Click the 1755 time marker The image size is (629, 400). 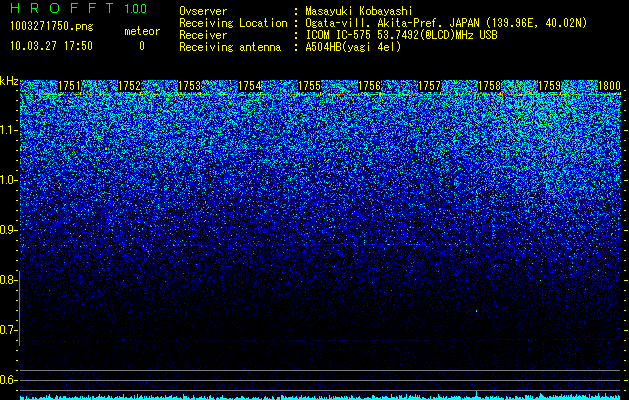click(x=309, y=86)
